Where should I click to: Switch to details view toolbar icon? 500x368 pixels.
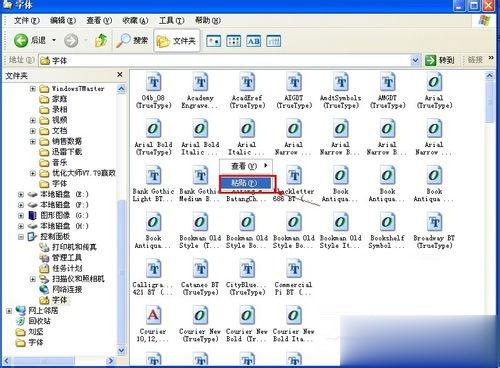[x=274, y=41]
